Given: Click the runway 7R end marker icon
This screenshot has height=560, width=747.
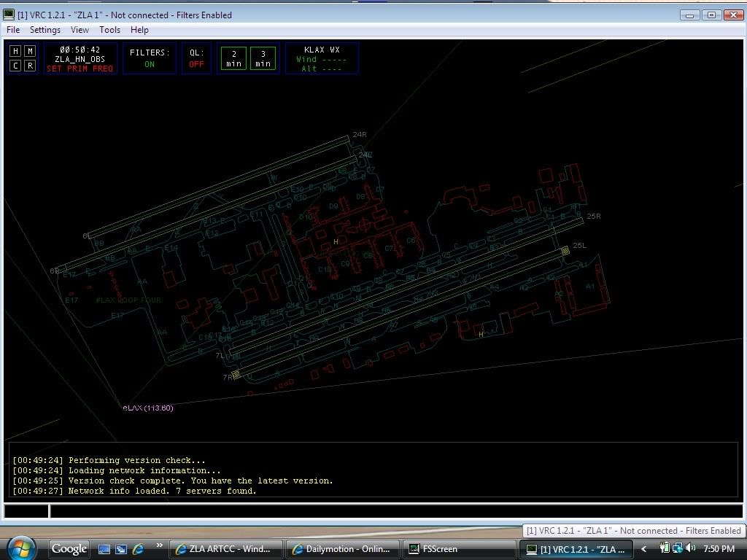Looking at the screenshot, I should 236,375.
